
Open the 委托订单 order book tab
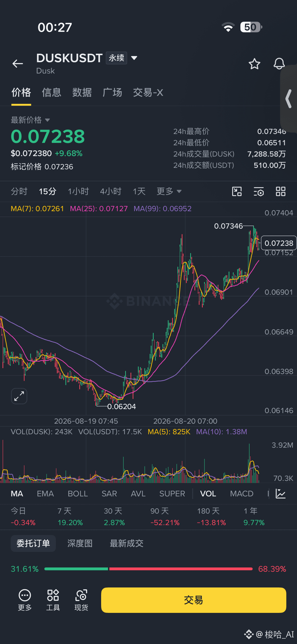click(33, 543)
